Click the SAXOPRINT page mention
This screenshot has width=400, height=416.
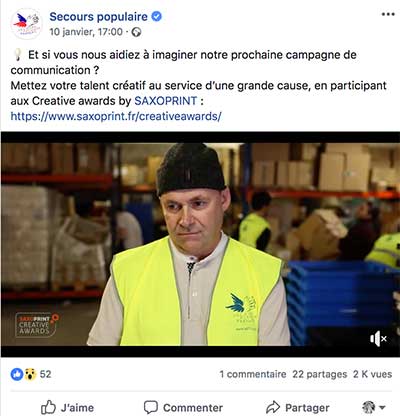[x=166, y=101]
